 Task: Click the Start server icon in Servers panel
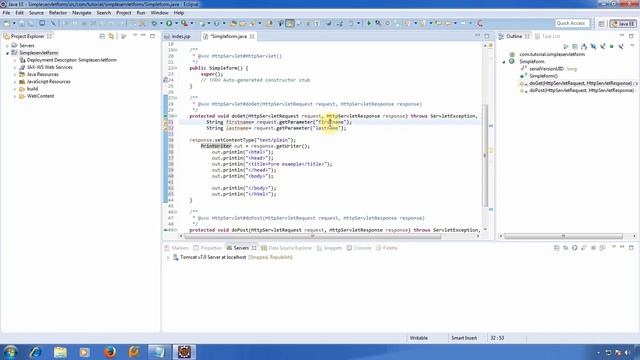pos(575,248)
